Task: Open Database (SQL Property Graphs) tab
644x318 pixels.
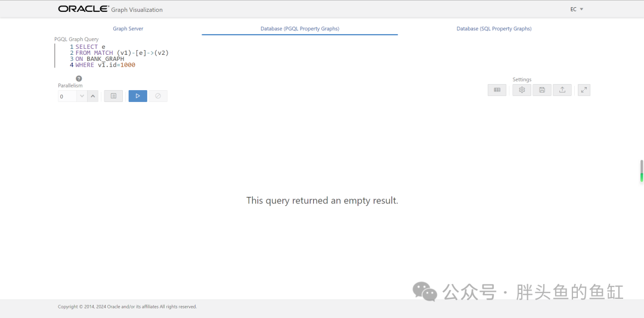Action: pyautogui.click(x=494, y=29)
